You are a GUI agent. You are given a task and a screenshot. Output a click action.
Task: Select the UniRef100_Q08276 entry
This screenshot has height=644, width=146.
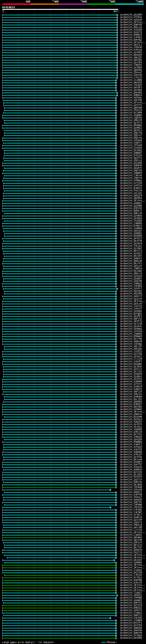[131, 32]
